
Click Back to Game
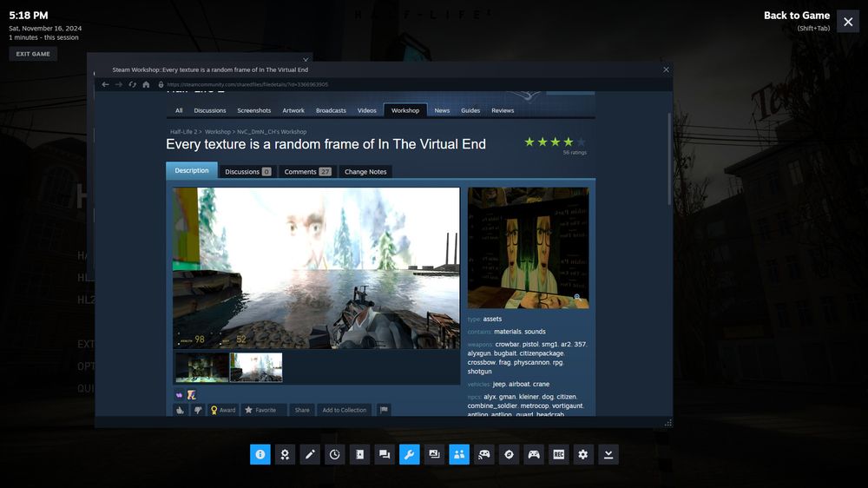pos(797,16)
